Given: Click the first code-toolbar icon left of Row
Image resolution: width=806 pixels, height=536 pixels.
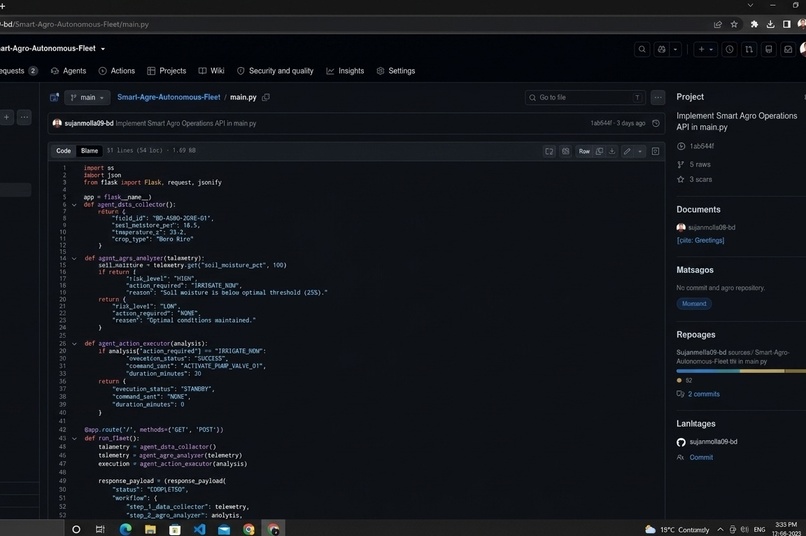Looking at the screenshot, I should (x=549, y=151).
